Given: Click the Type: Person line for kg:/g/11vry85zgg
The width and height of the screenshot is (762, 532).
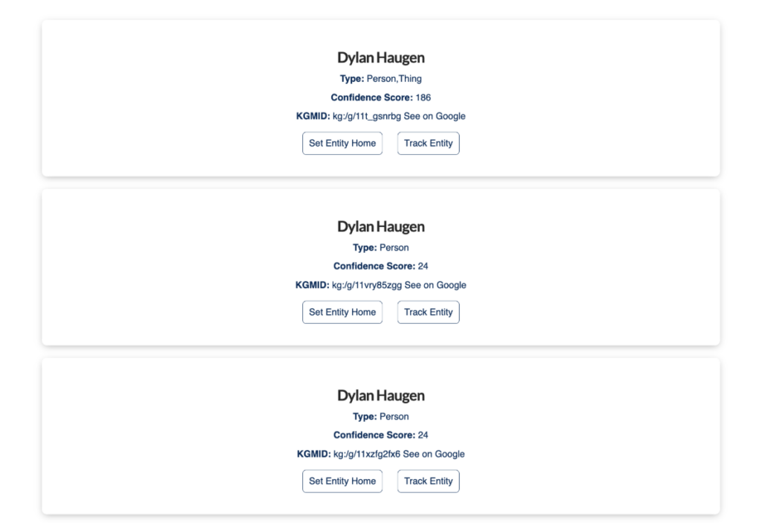Looking at the screenshot, I should [x=381, y=248].
